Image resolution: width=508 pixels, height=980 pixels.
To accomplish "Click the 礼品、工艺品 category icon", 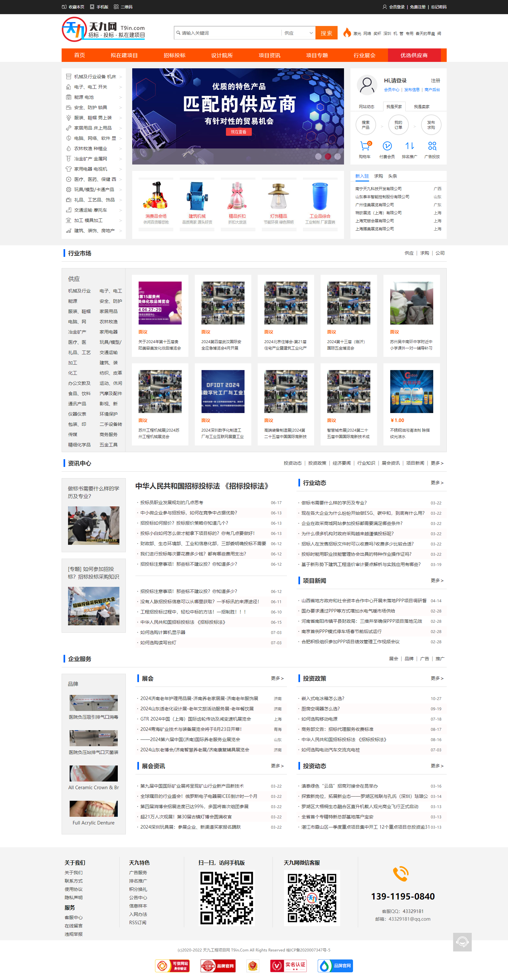I will [69, 200].
